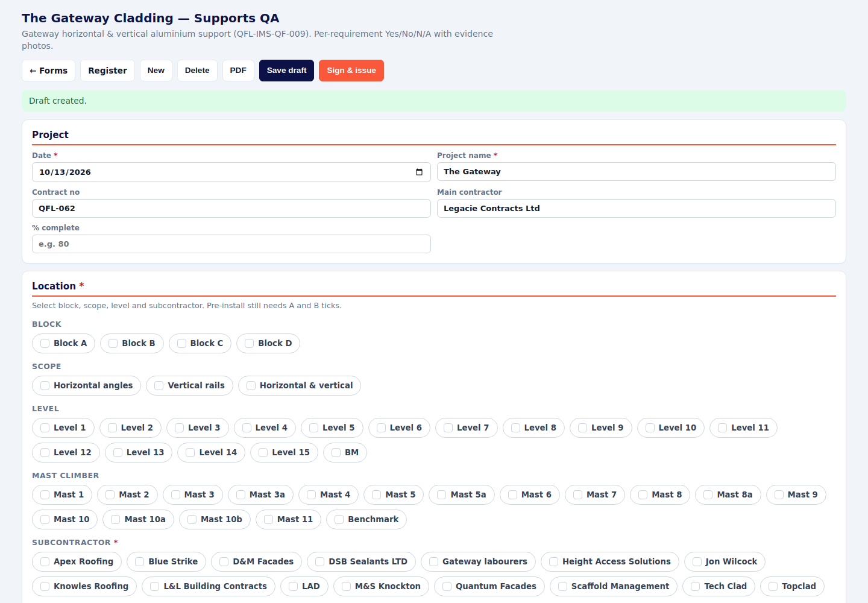868x603 pixels.
Task: Click the Delete button
Action: point(197,71)
